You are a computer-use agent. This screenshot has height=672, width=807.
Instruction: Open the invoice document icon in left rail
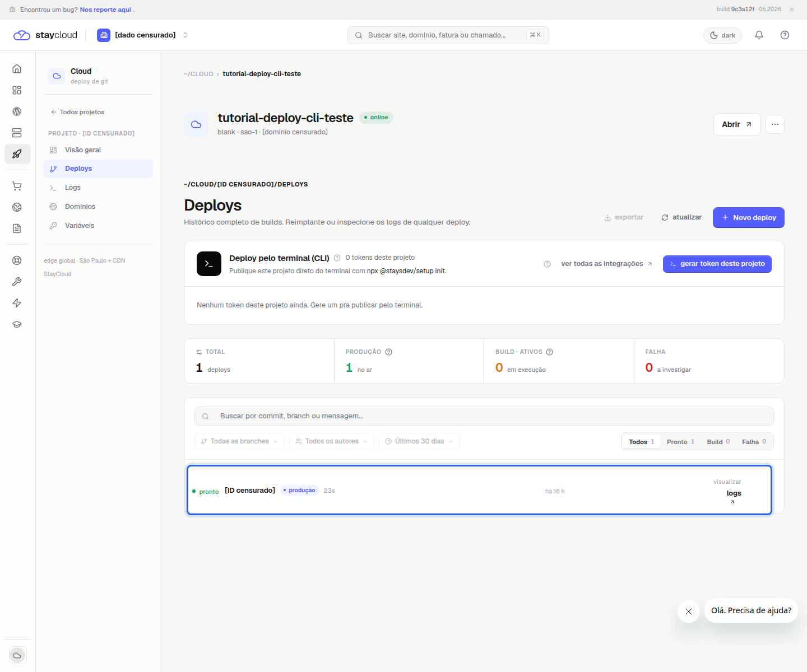[x=17, y=228]
